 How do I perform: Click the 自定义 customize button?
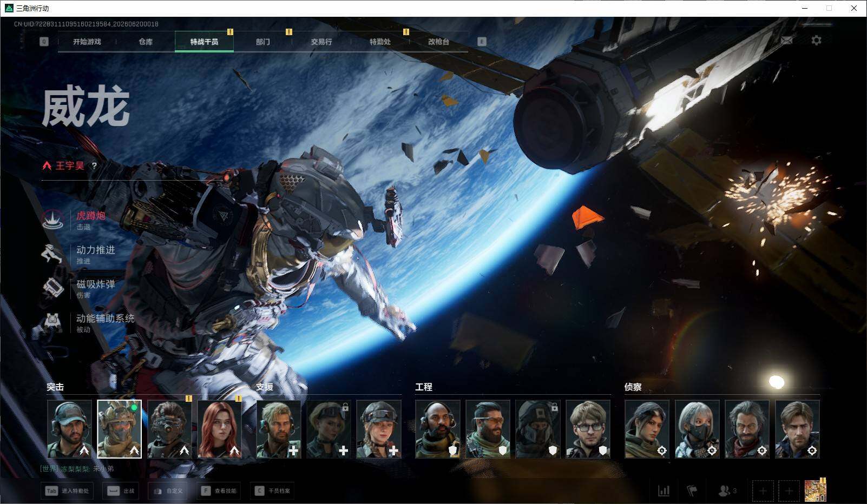point(168,491)
